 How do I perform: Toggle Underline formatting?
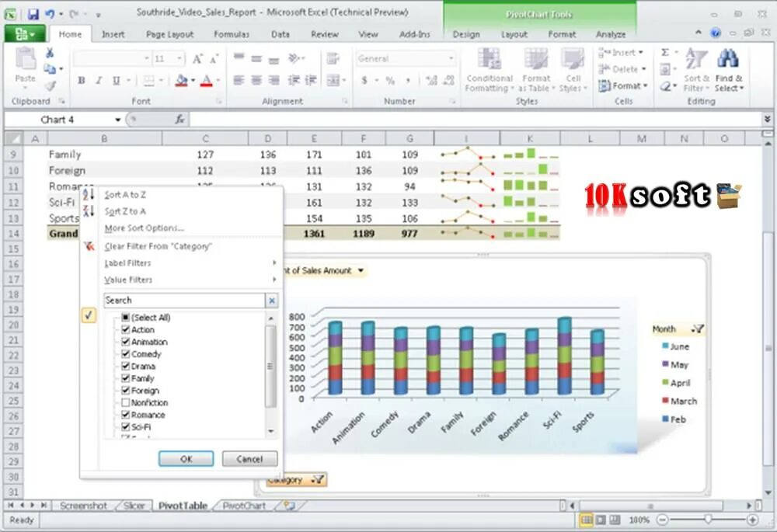116,80
